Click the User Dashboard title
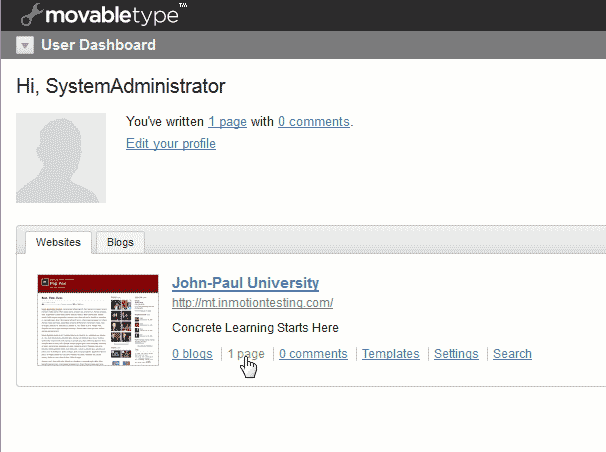Screen dimensions: 606x452 tap(98, 45)
